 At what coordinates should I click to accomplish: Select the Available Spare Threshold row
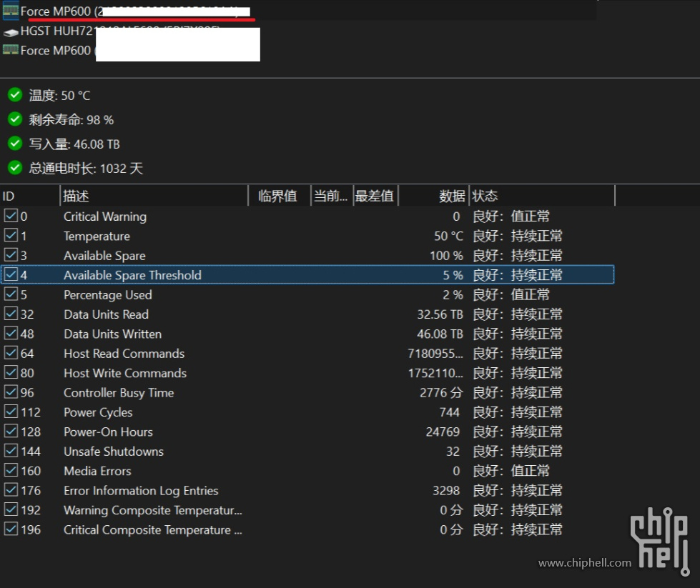click(x=307, y=275)
